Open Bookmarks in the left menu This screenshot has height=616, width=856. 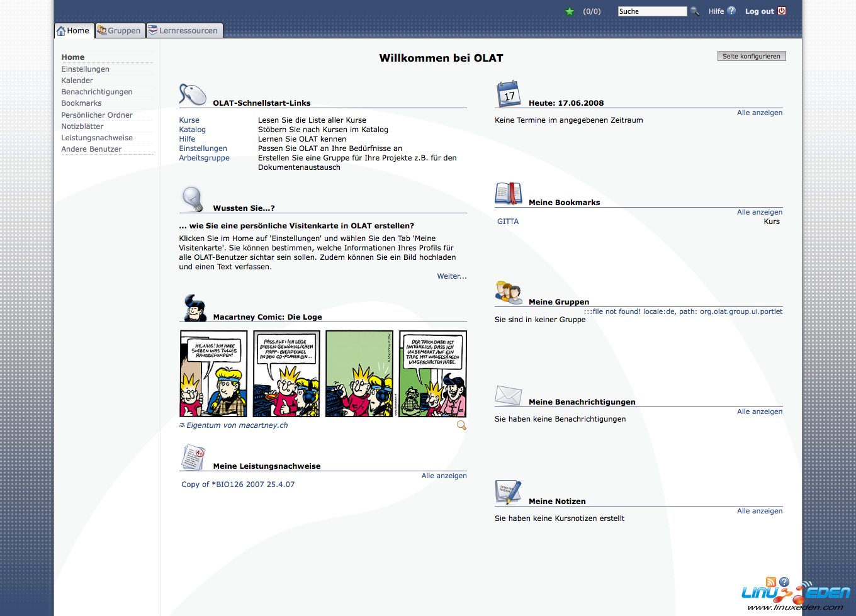pyautogui.click(x=81, y=103)
